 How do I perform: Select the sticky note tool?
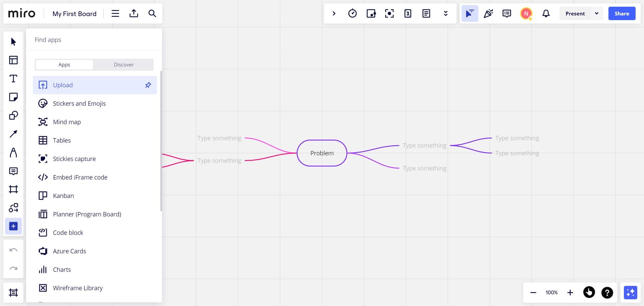13,97
